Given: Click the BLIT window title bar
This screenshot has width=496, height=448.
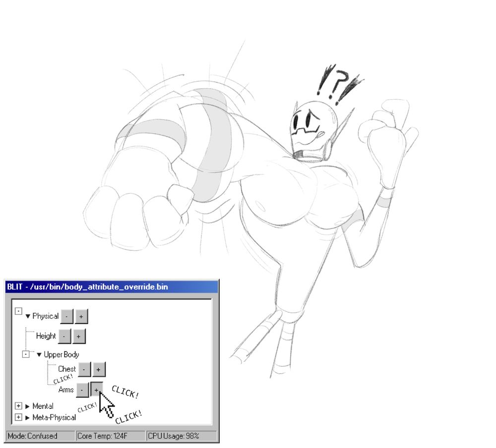Looking at the screenshot, I should pyautogui.click(x=112, y=287).
